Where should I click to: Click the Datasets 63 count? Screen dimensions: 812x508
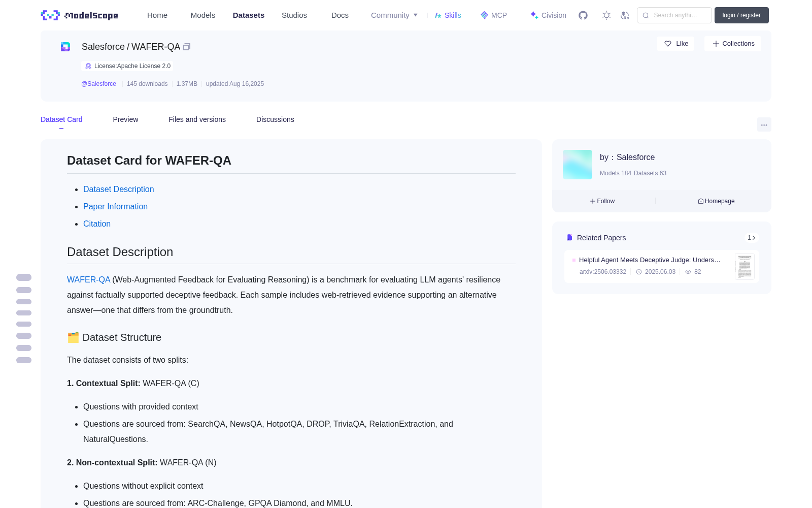click(x=650, y=173)
